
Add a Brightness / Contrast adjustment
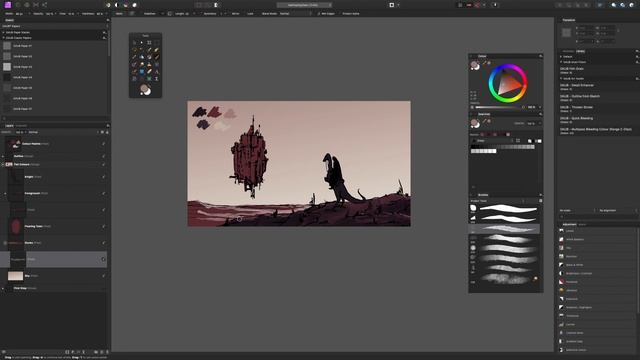click(578, 273)
